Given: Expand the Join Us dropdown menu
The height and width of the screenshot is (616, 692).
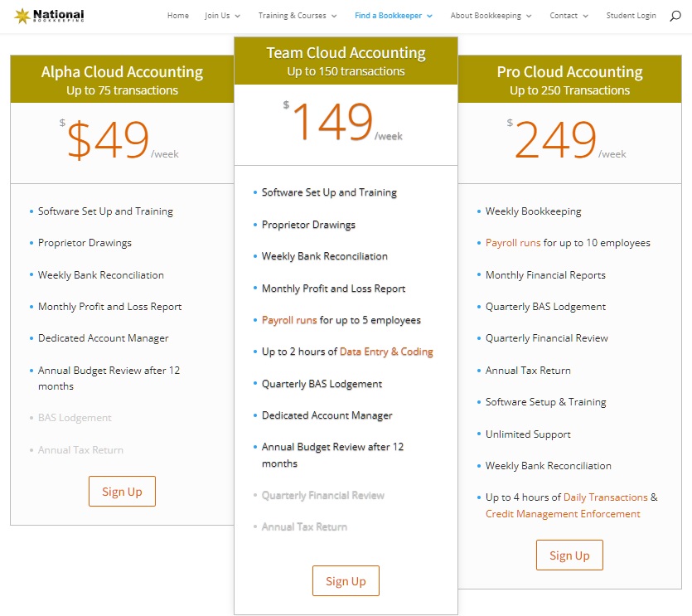Looking at the screenshot, I should pos(222,16).
